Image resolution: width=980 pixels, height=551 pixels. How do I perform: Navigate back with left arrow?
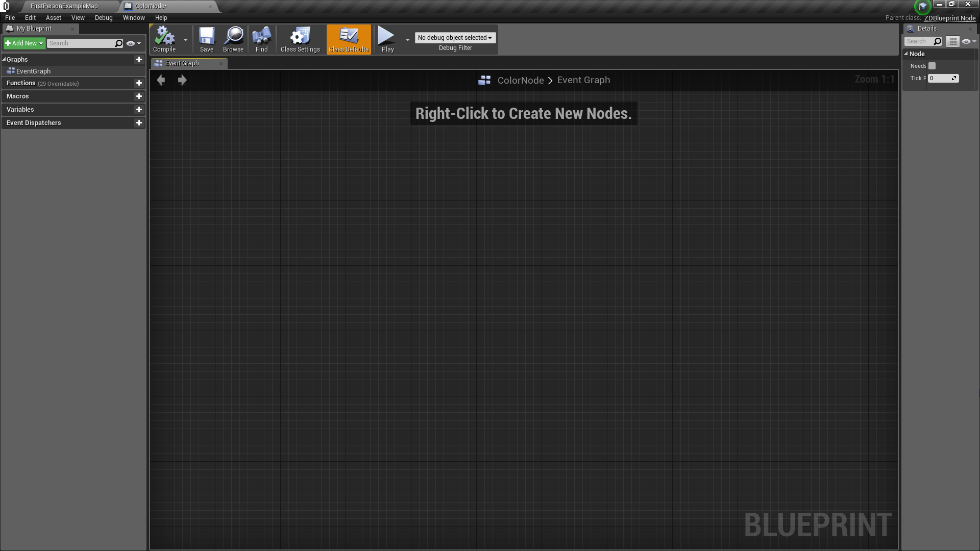[x=161, y=80]
